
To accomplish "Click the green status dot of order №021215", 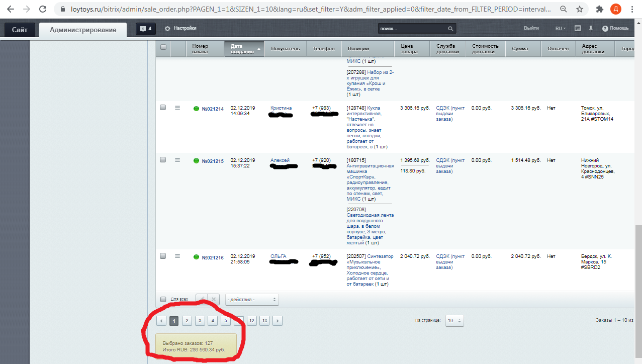I will click(197, 161).
